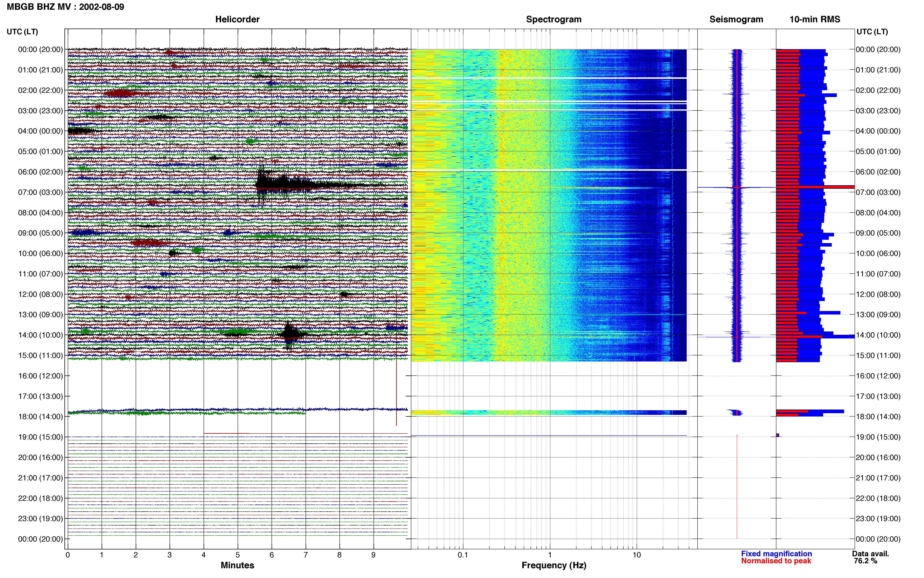Click the left 14:00 (10:00) time label
924x578 pixels.
point(41,335)
